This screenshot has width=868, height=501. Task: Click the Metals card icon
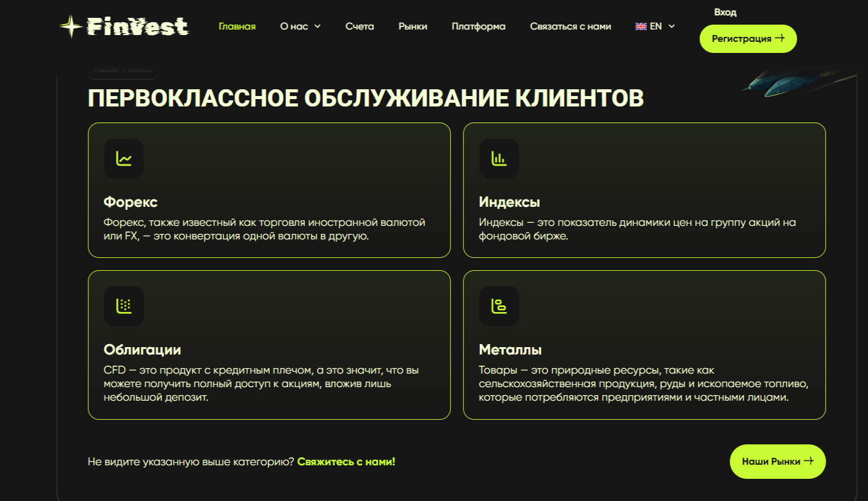(x=499, y=306)
